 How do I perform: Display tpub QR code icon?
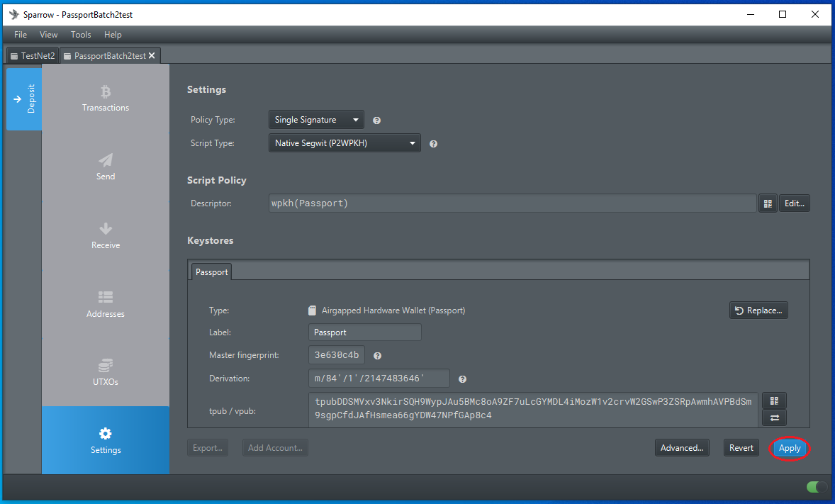click(x=774, y=401)
